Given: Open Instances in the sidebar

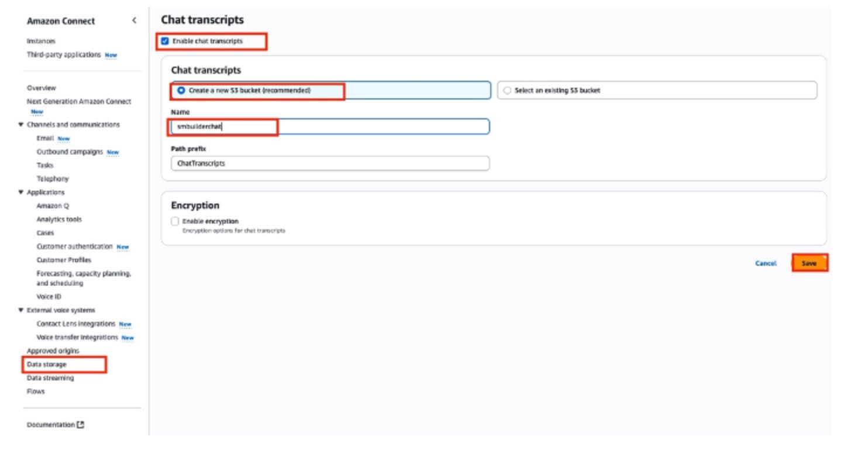Looking at the screenshot, I should point(41,41).
